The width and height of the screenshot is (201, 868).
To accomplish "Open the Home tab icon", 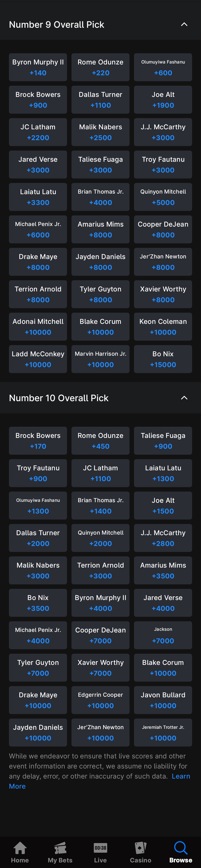I will tap(20, 848).
